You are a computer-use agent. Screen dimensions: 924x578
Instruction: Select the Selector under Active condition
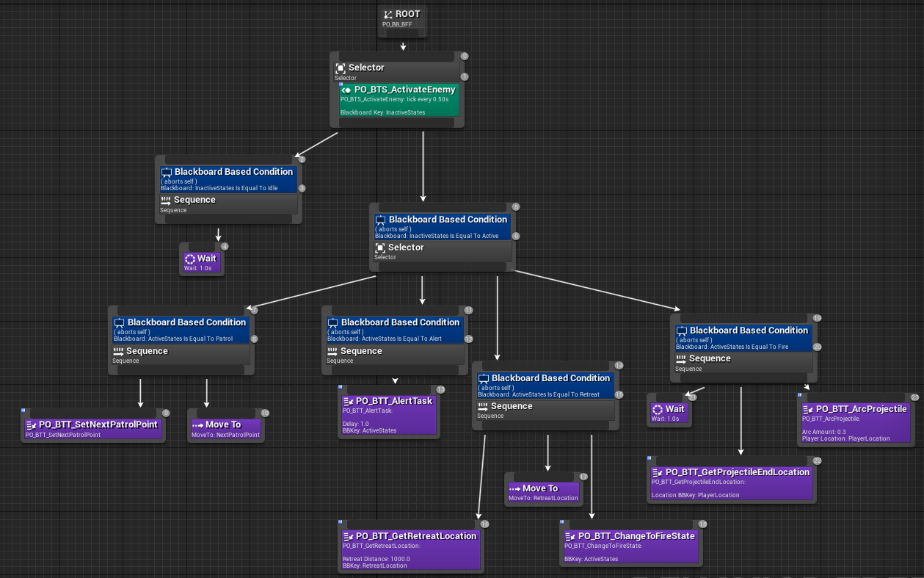click(x=443, y=252)
